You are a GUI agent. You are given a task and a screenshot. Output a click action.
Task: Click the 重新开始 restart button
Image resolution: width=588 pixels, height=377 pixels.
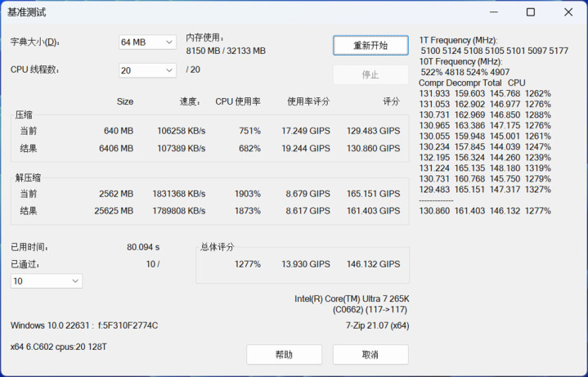370,46
